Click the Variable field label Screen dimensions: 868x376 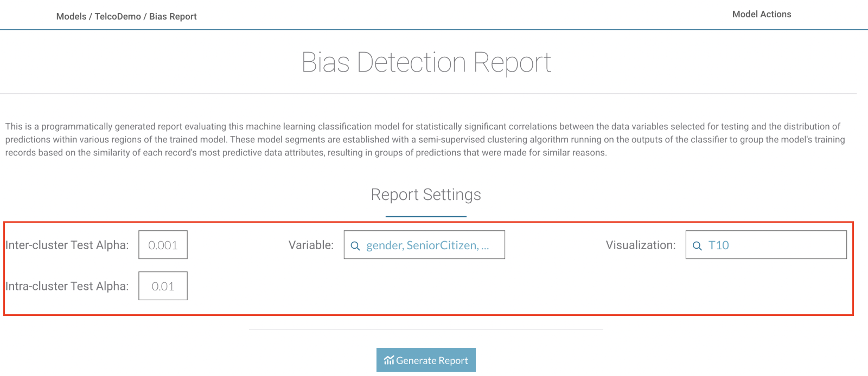tap(311, 245)
